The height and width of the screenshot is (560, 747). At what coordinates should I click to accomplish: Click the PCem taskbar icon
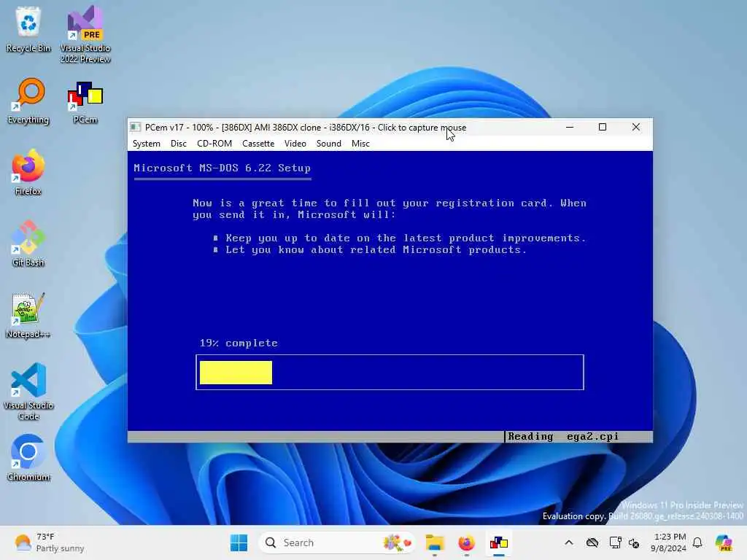(499, 542)
